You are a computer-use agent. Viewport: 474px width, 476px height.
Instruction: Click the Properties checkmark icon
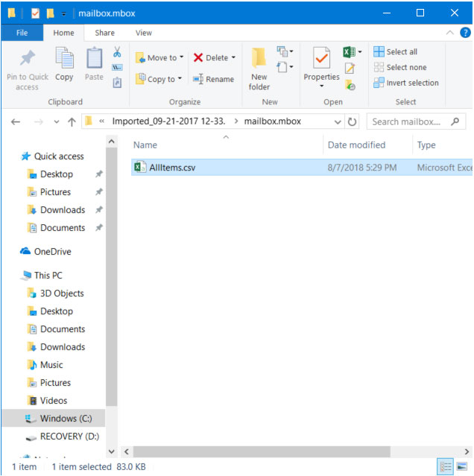(x=321, y=57)
